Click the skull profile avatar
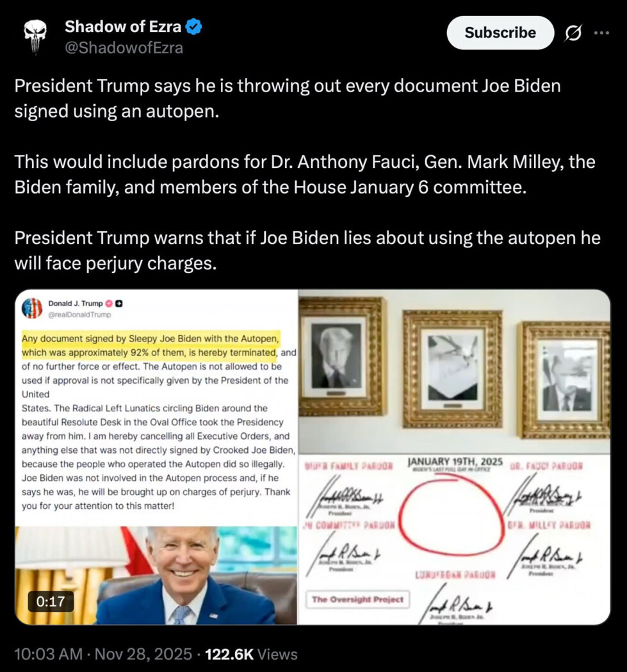 click(x=35, y=37)
